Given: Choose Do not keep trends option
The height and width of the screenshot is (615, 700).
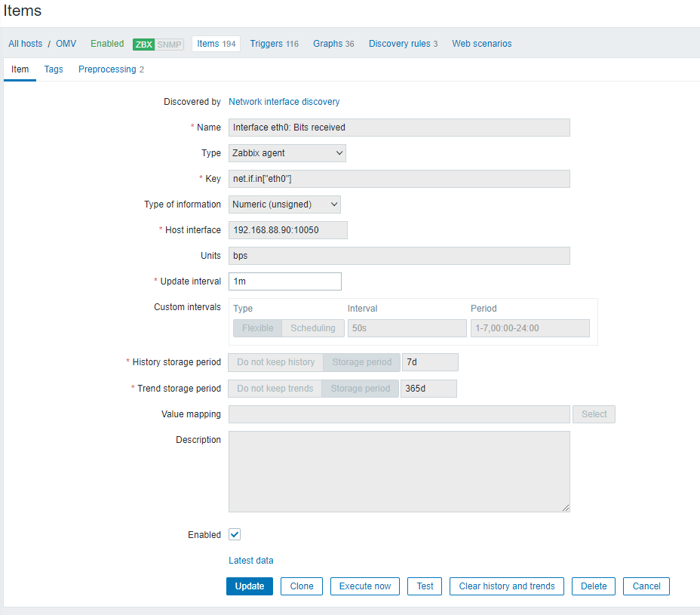Looking at the screenshot, I should [x=275, y=389].
